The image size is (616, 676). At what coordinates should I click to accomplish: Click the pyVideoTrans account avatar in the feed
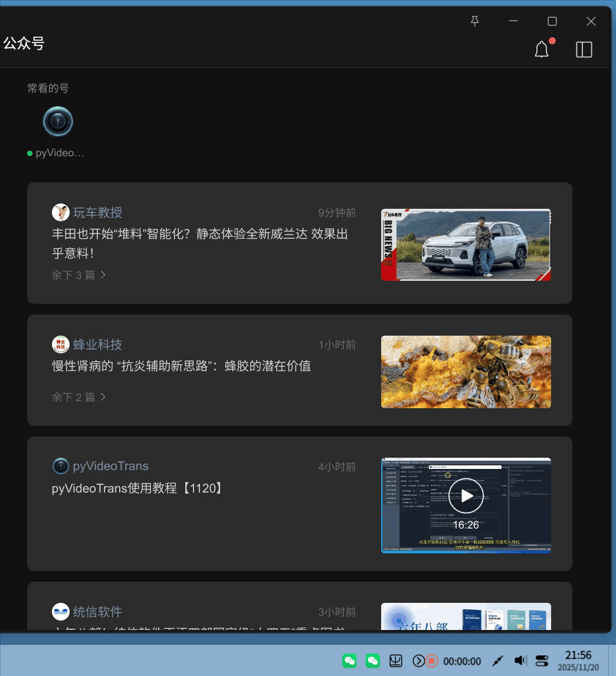click(60, 466)
